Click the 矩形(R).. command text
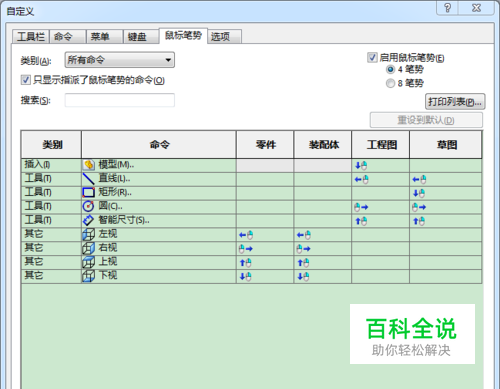The height and width of the screenshot is (389, 500). click(115, 192)
